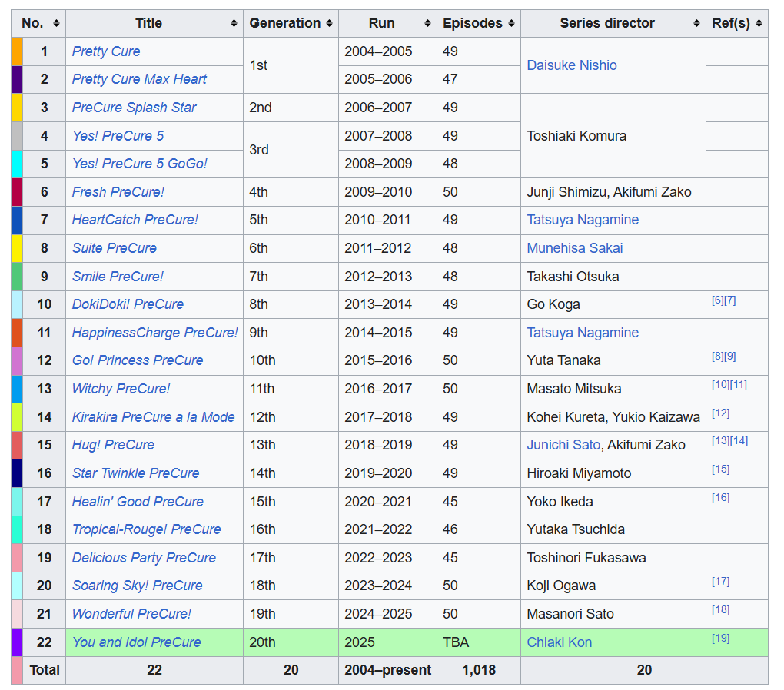
Task: Open Star Twinkle PreCure link
Action: pos(135,473)
